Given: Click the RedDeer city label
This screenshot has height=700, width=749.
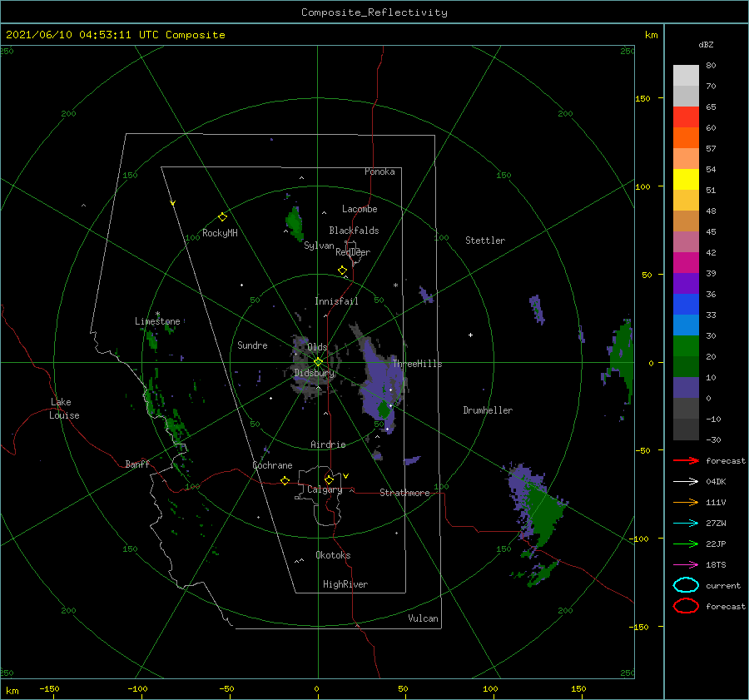Looking at the screenshot, I should pos(353,252).
